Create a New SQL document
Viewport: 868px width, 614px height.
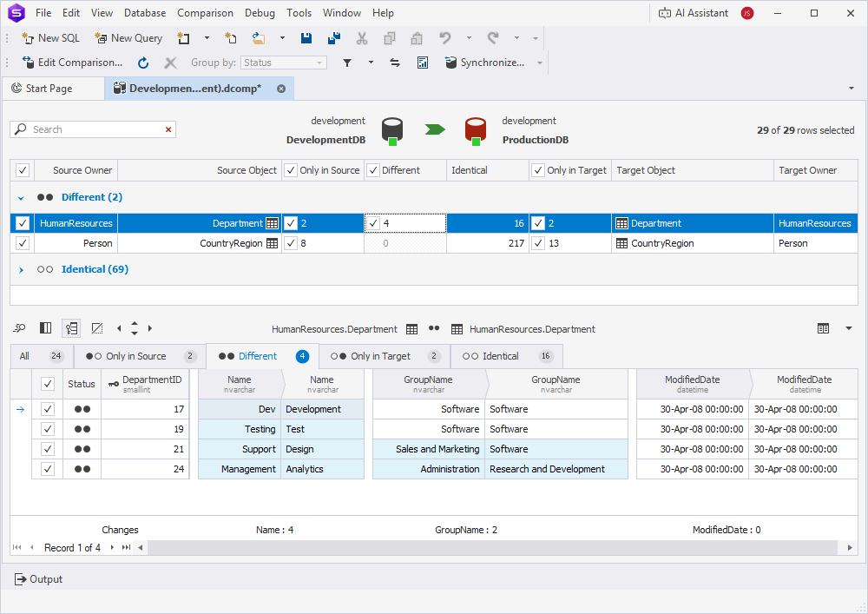click(x=49, y=38)
